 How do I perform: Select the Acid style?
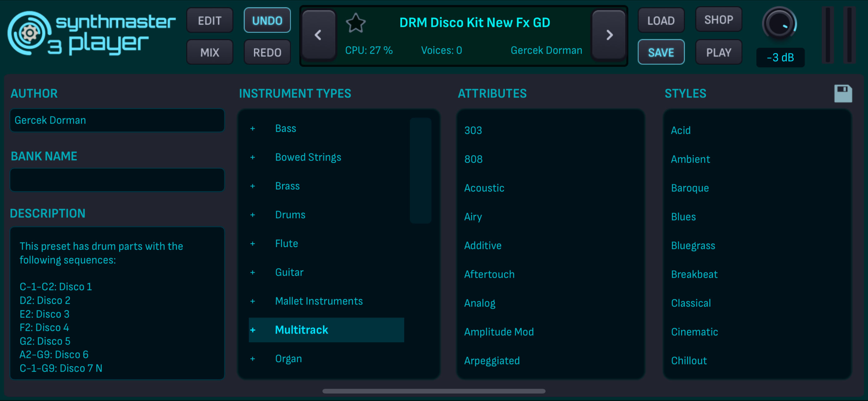click(x=680, y=130)
